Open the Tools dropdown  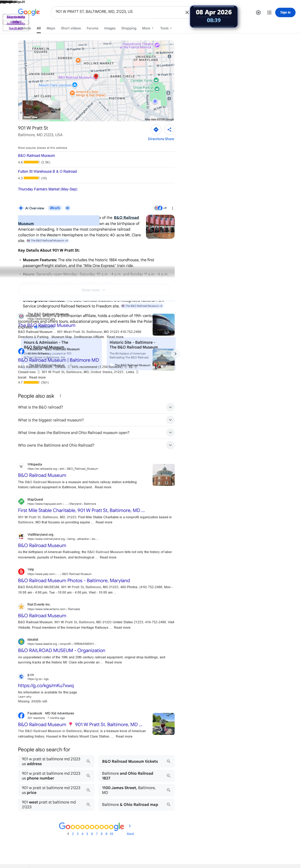[166, 28]
